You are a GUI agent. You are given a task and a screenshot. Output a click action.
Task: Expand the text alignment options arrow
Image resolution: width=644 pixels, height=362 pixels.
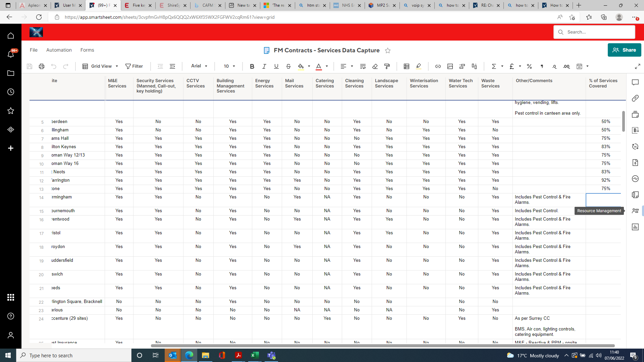click(x=352, y=66)
